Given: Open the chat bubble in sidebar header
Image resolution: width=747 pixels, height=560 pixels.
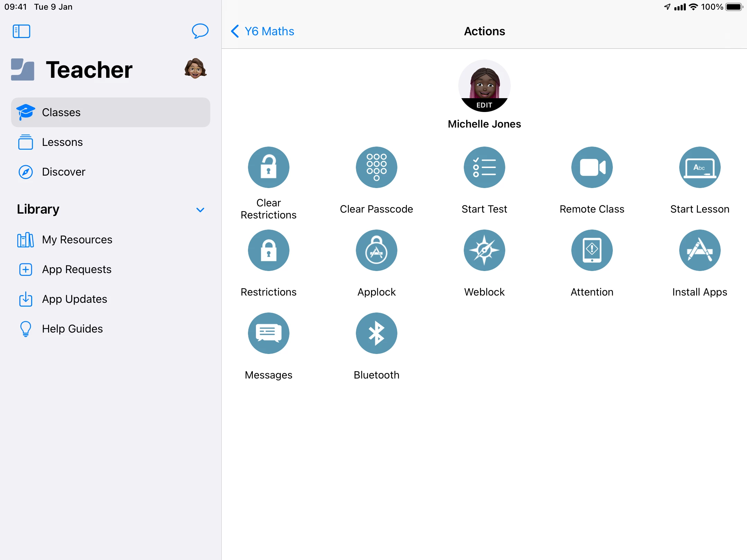Looking at the screenshot, I should click(200, 31).
